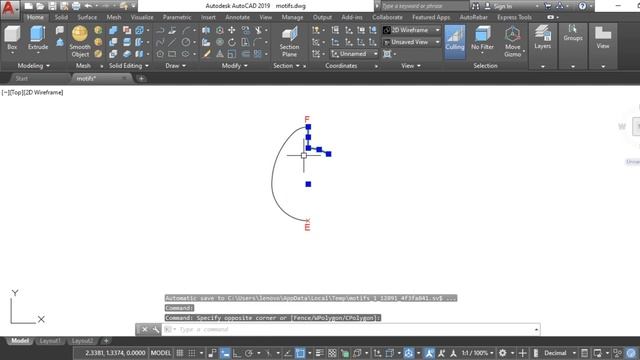Click the Plot printer icon
The height and width of the screenshot is (360, 640).
click(x=76, y=6)
